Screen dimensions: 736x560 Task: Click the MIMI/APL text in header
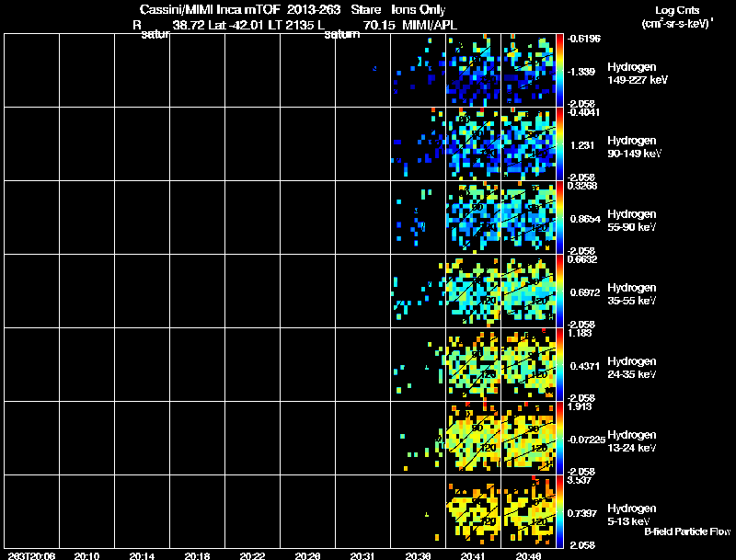tap(430, 25)
